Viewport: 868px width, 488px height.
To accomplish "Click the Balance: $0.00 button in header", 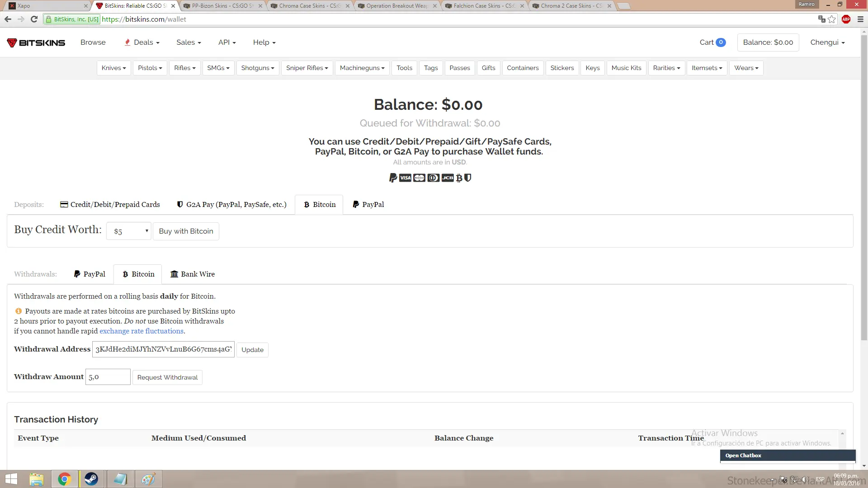I will [768, 42].
